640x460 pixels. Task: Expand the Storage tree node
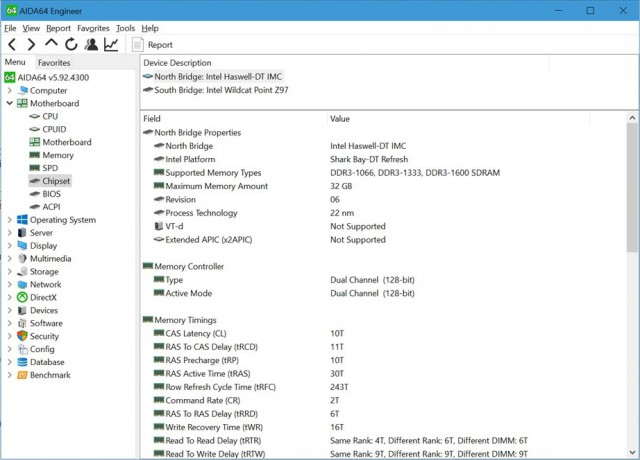tap(10, 271)
